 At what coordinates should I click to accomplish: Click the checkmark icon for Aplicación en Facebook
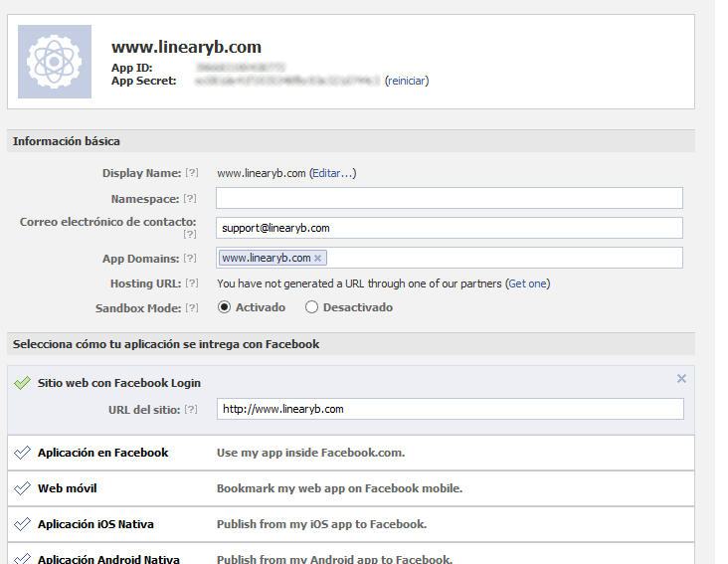22,453
